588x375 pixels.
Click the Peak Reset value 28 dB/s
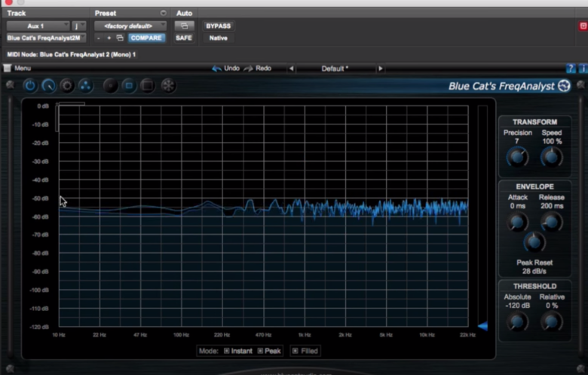534,271
